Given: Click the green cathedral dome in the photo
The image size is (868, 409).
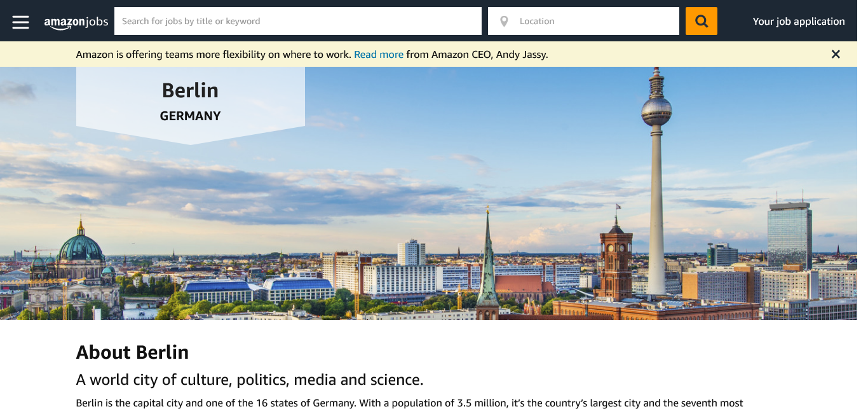Looking at the screenshot, I should tap(81, 247).
